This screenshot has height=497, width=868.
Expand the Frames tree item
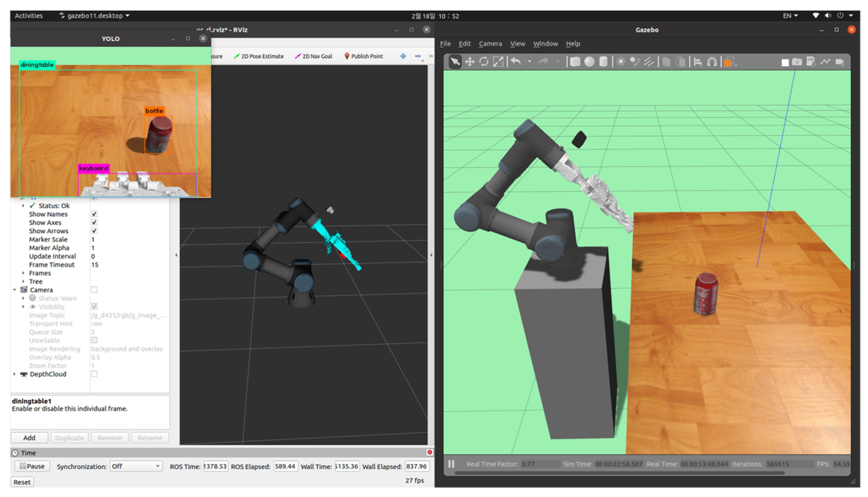point(23,273)
